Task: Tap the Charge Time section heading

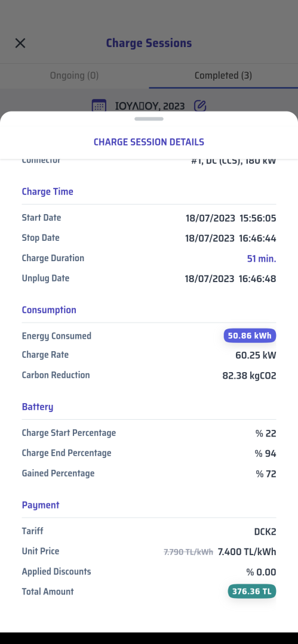Action: [x=47, y=191]
